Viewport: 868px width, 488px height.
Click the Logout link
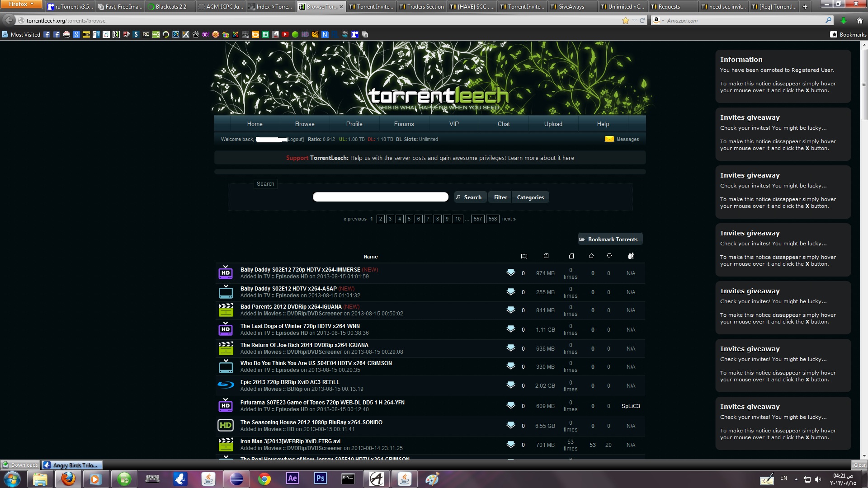(296, 139)
